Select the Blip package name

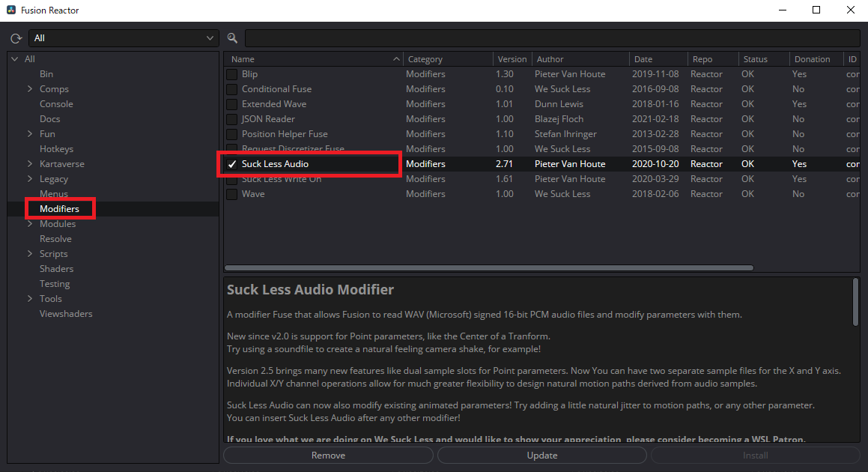pyautogui.click(x=249, y=74)
